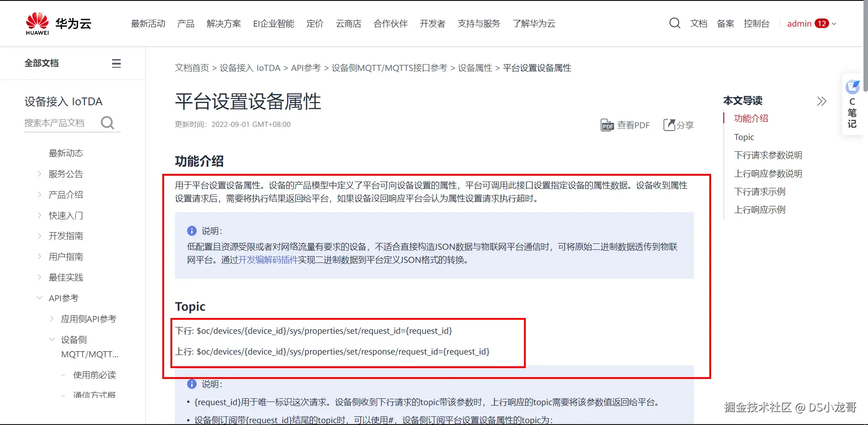Screen dimensions: 868x425
Task: Click the 下行 topic path line
Action: pyautogui.click(x=314, y=331)
